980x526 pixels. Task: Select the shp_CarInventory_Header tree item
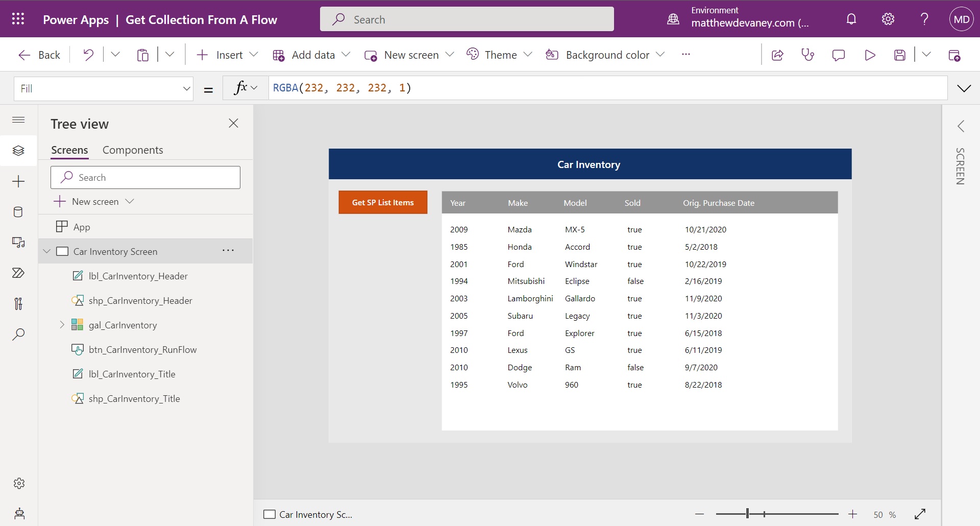tap(141, 300)
